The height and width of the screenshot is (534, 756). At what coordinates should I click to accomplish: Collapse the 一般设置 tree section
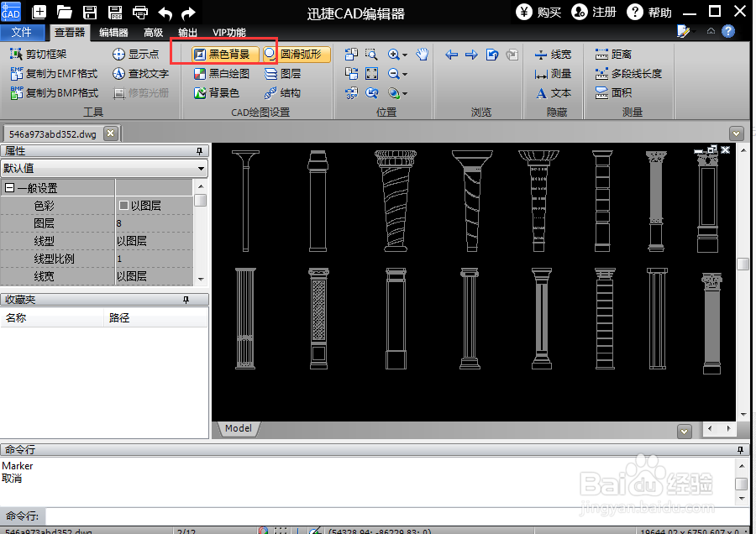point(9,188)
